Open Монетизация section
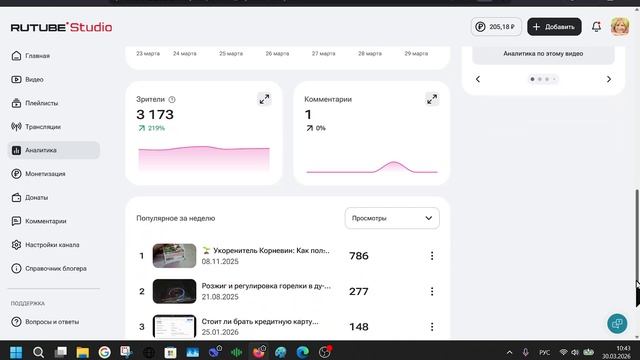Viewport: 640px width, 360px height. point(38,174)
